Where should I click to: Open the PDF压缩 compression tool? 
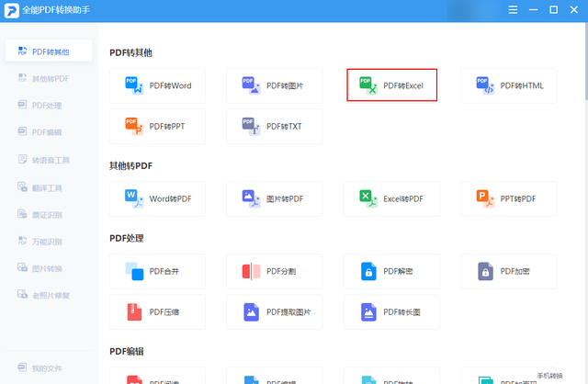pos(157,312)
